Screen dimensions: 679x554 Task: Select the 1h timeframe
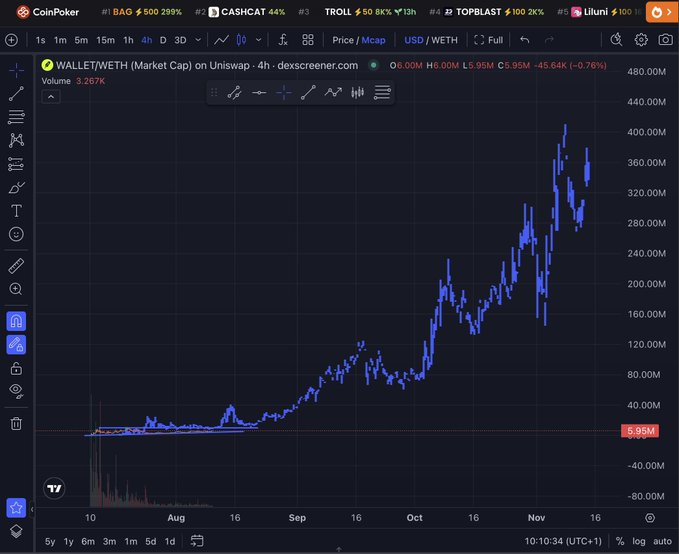128,40
